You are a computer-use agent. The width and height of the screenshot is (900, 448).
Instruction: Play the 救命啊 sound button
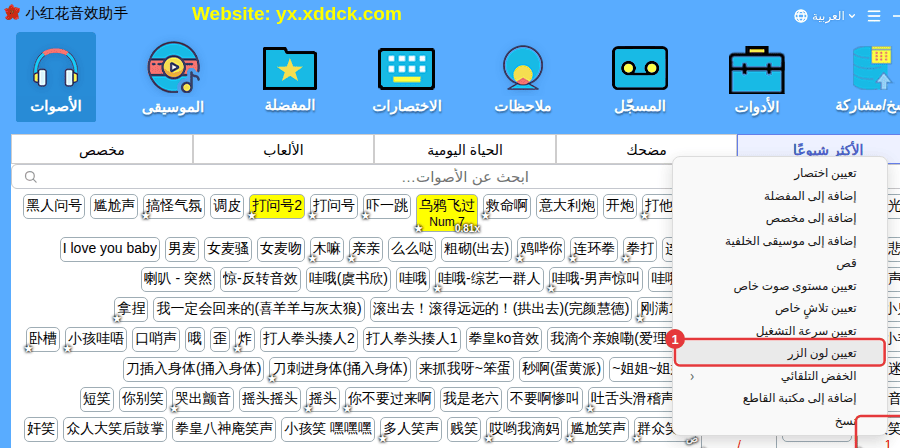[506, 206]
